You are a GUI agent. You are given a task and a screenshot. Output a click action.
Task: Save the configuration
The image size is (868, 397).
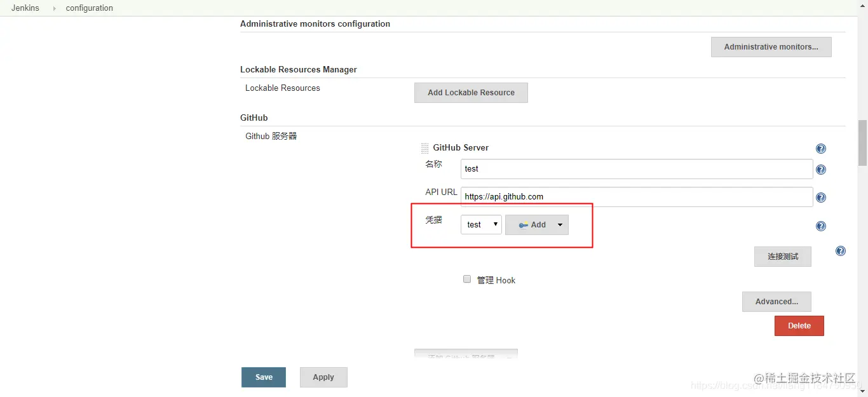click(x=264, y=377)
